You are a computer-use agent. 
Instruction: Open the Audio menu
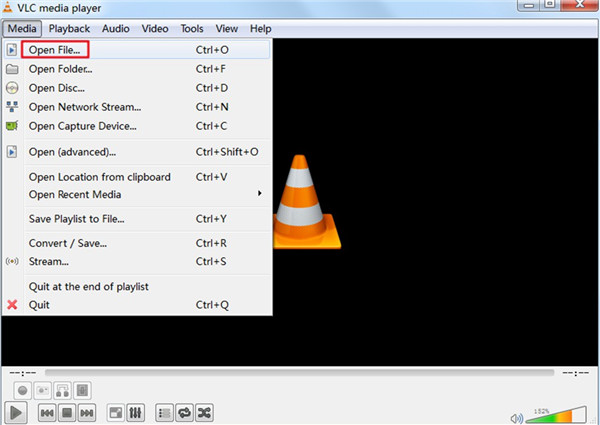116,29
